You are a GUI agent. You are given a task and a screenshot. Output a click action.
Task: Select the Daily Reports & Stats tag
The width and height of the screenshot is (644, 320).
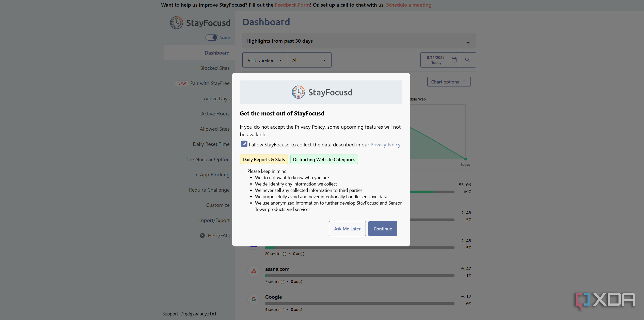(x=264, y=159)
